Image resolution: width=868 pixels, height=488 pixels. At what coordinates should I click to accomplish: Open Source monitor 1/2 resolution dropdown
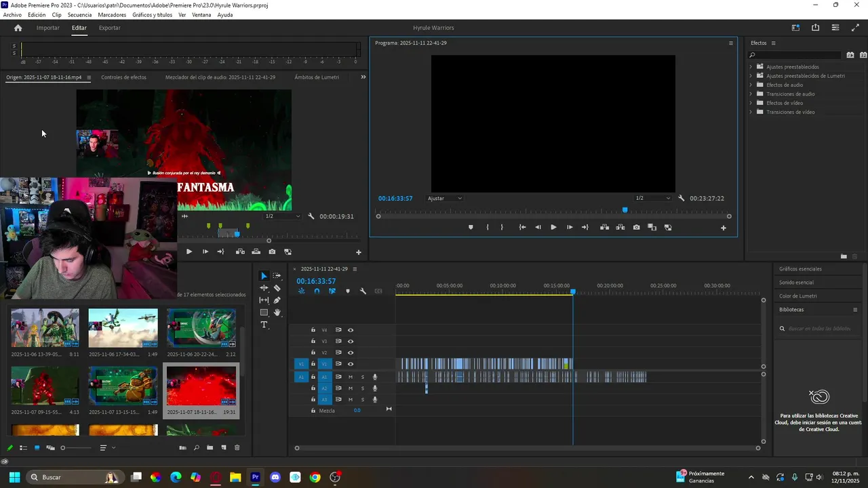tap(283, 216)
